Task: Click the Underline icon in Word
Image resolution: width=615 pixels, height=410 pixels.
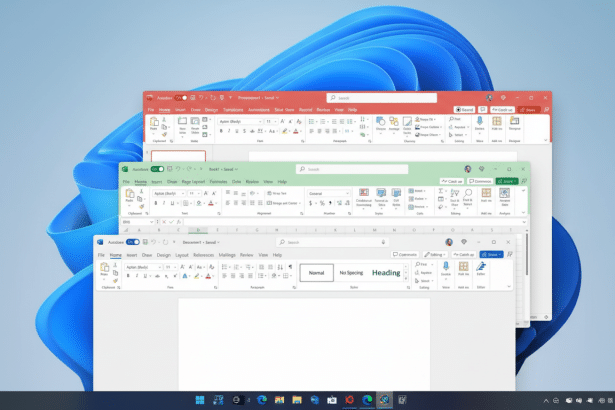Action: tap(145, 276)
